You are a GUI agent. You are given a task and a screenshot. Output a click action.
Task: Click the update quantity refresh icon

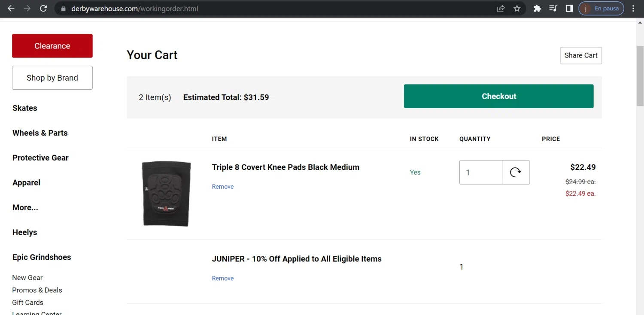[516, 172]
